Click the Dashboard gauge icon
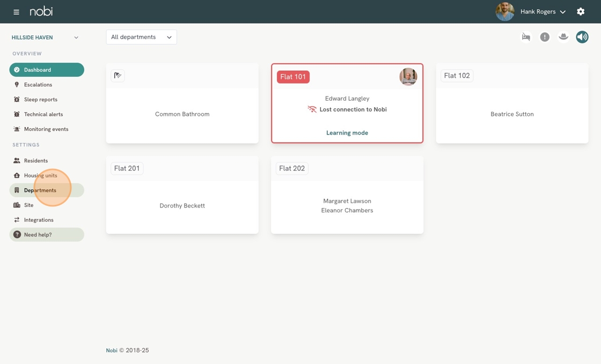Screen dimensions: 601x364 (17, 70)
